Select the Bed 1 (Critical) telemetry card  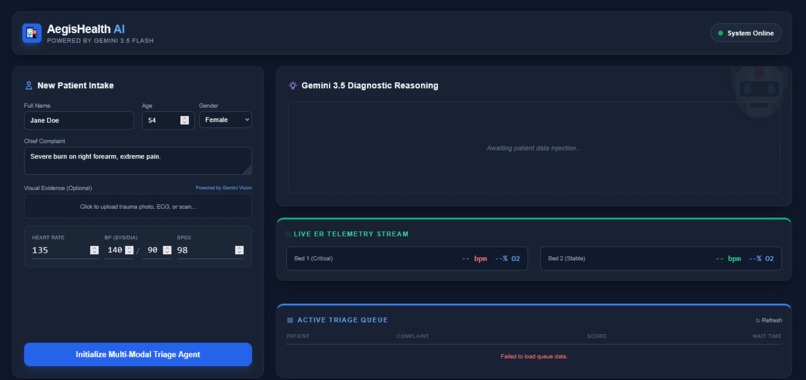[407, 259]
